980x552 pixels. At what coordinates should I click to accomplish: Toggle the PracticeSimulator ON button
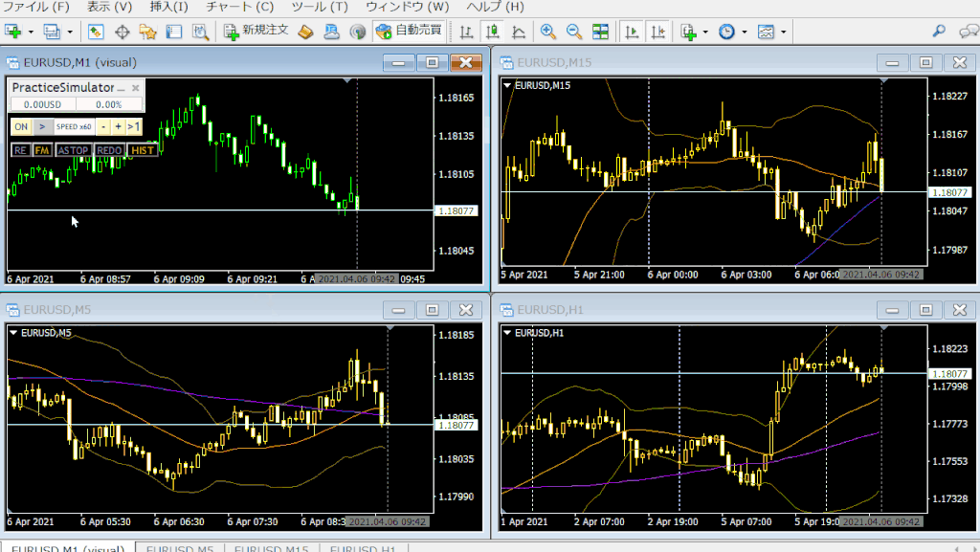coord(21,127)
